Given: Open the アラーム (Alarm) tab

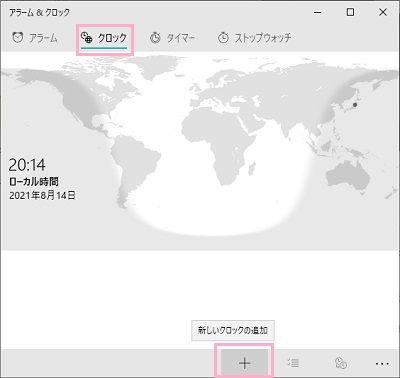Looking at the screenshot, I should coord(35,38).
